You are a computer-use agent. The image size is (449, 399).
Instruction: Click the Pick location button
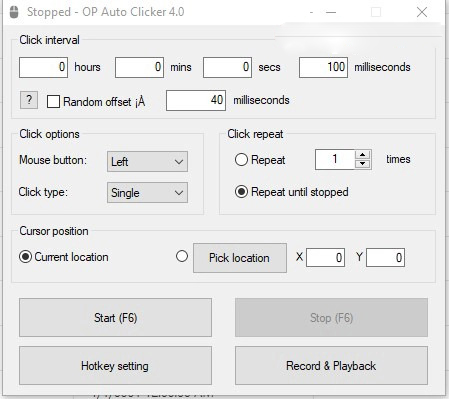point(240,258)
